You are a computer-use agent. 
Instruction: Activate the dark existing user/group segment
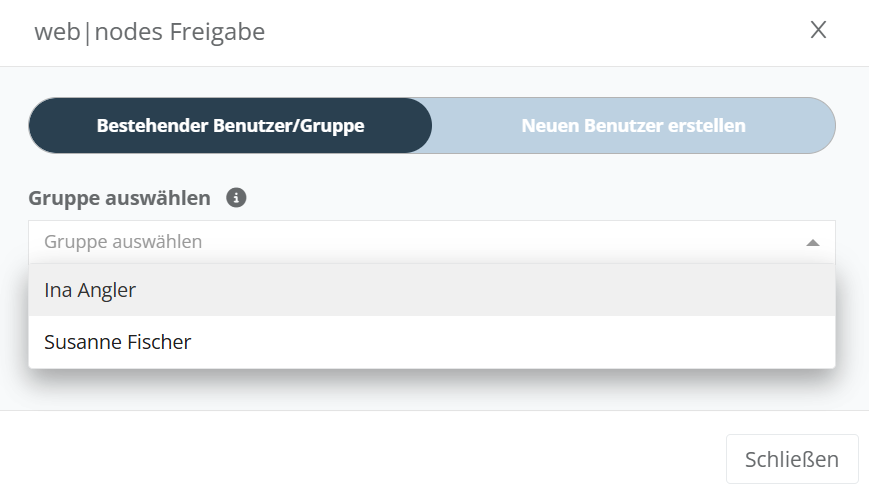click(230, 126)
